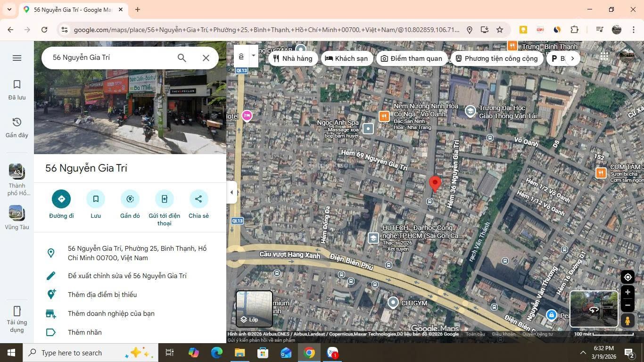Collapse the side panel with the arrow
The image size is (644, 362).
[231, 192]
